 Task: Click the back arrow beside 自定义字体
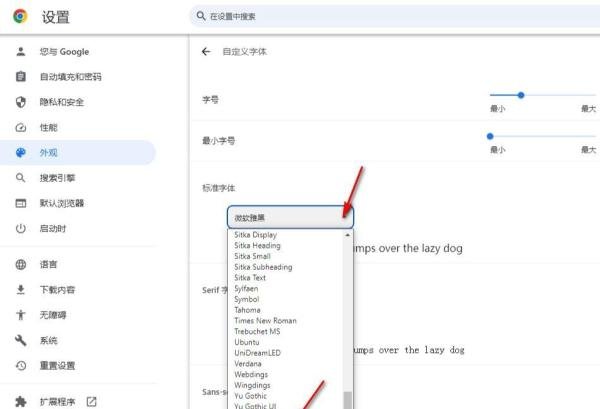coord(206,51)
